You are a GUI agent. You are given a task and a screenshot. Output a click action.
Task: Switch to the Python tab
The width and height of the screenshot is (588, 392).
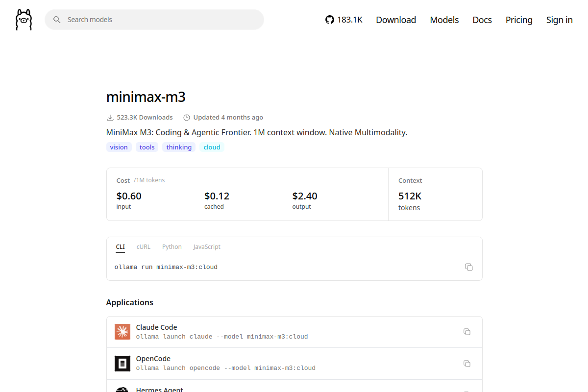click(172, 247)
